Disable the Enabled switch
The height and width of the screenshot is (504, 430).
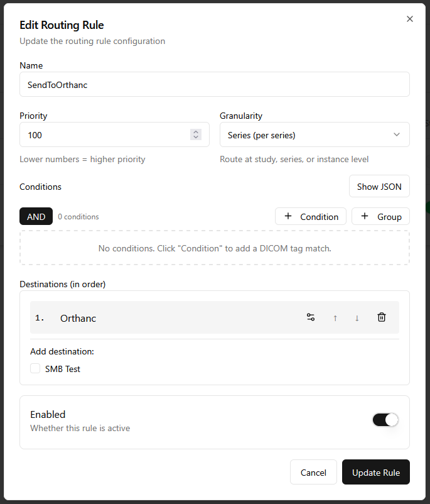point(385,419)
